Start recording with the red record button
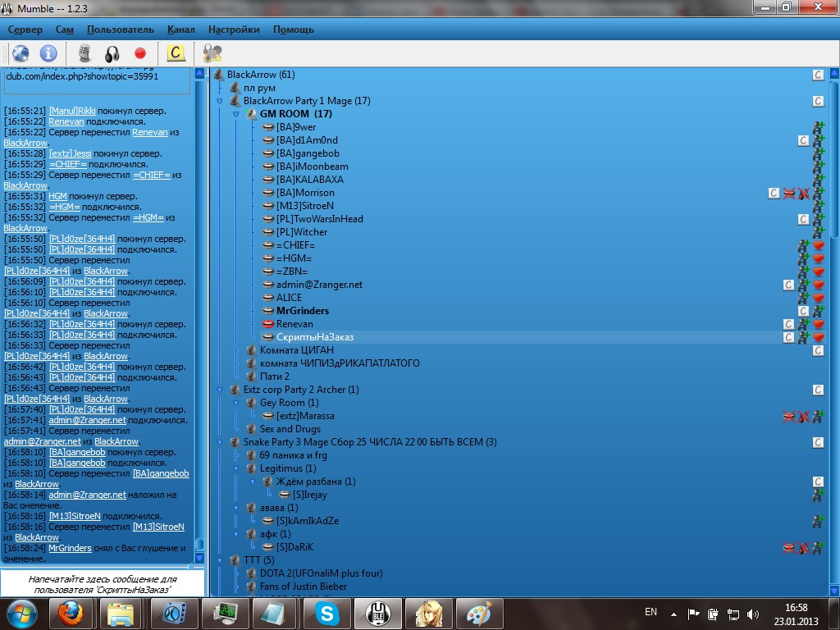This screenshot has height=630, width=840. [x=140, y=53]
